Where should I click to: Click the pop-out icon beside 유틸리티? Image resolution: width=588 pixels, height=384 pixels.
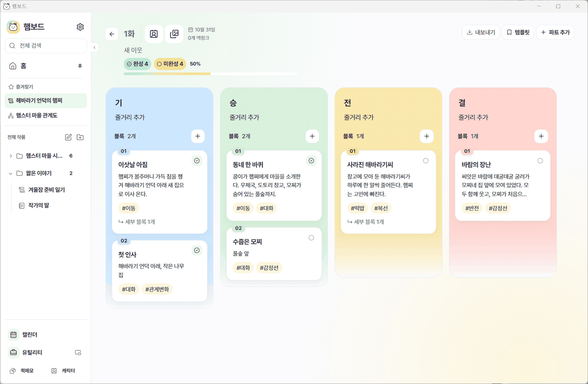click(78, 353)
